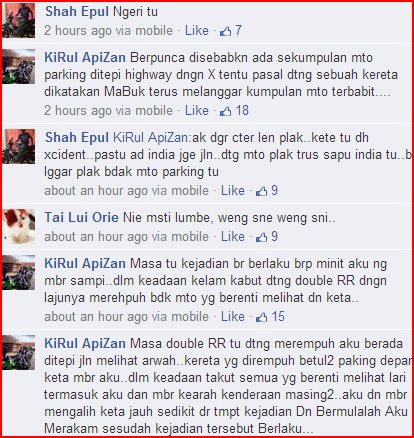Open KiRul ApiZan name on 'Berpunca' comment
The height and width of the screenshot is (438, 414).
coord(85,57)
